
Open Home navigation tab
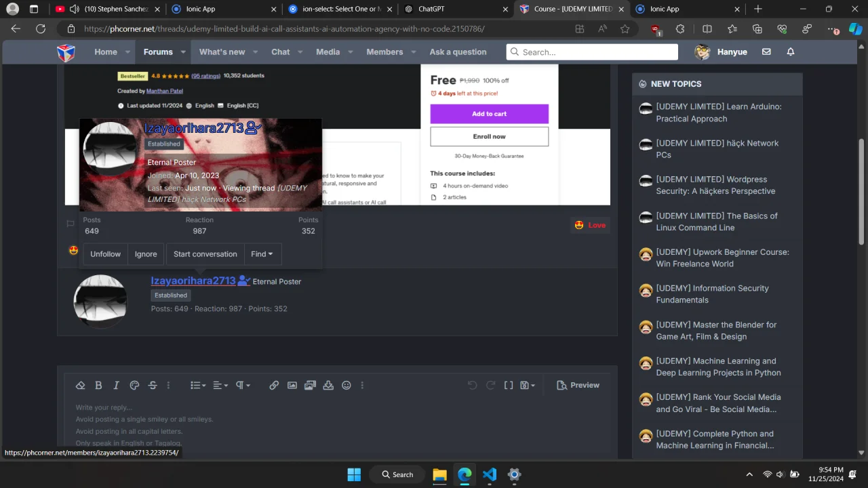point(106,52)
